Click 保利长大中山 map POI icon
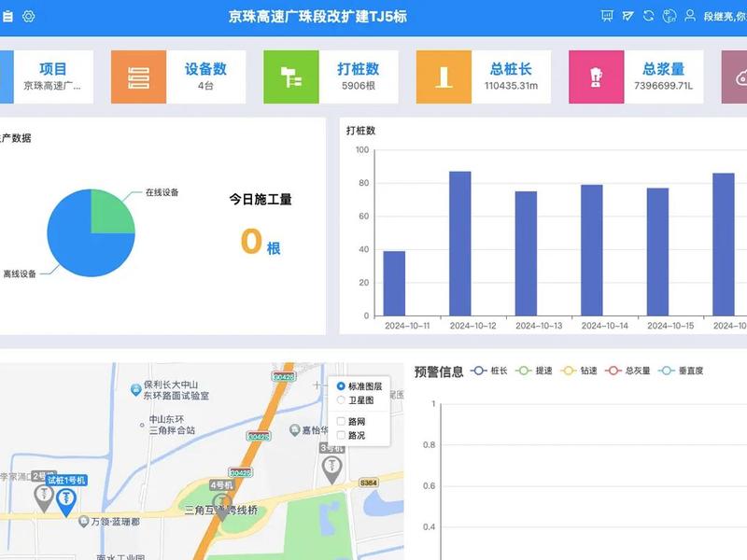This screenshot has width=747, height=560. click(x=135, y=390)
